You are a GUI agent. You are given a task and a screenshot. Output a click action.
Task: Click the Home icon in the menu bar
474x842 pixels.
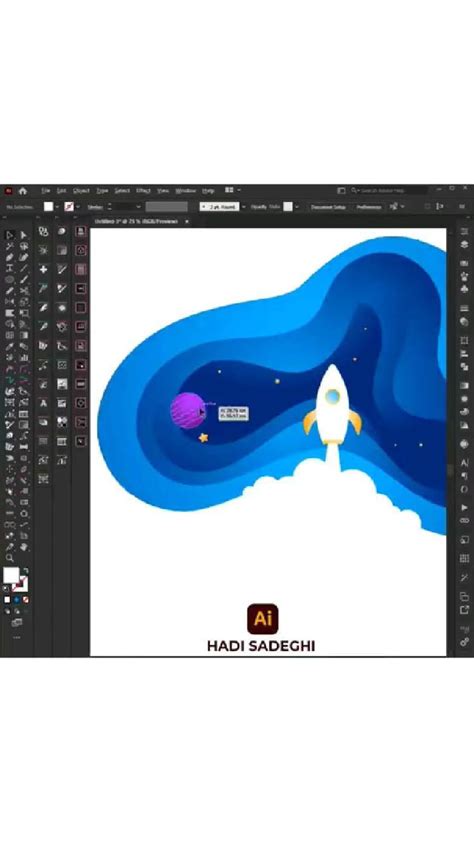(23, 191)
